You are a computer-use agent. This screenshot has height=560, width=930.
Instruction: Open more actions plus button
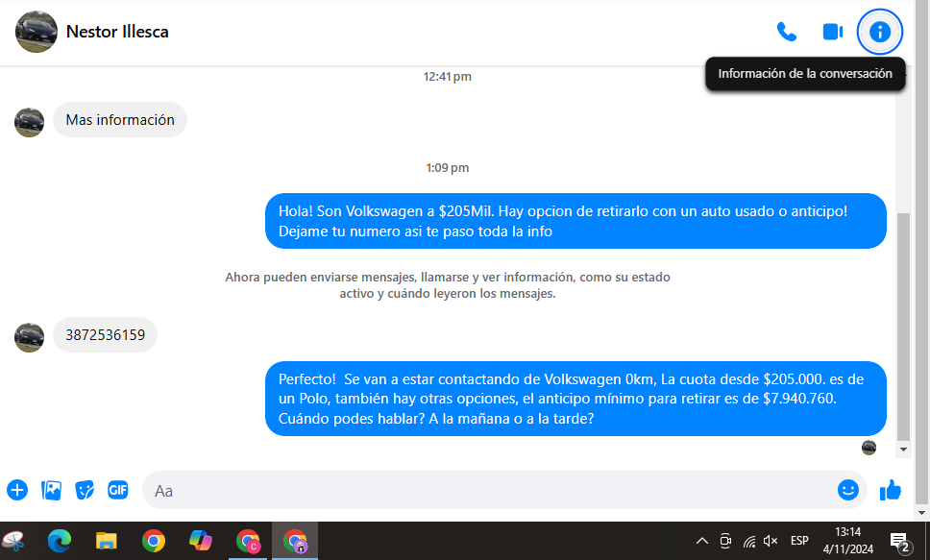(17, 490)
